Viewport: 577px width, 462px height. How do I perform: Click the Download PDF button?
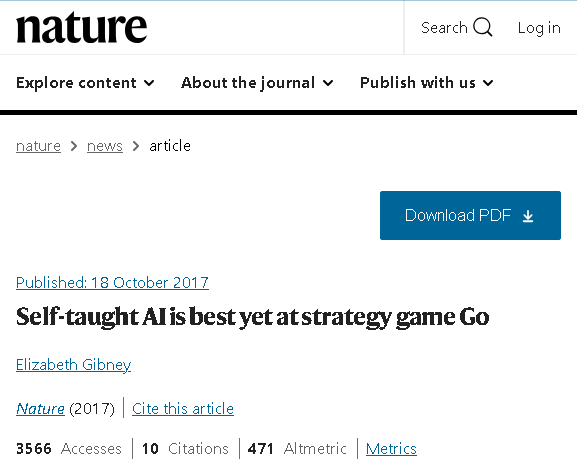coord(470,215)
